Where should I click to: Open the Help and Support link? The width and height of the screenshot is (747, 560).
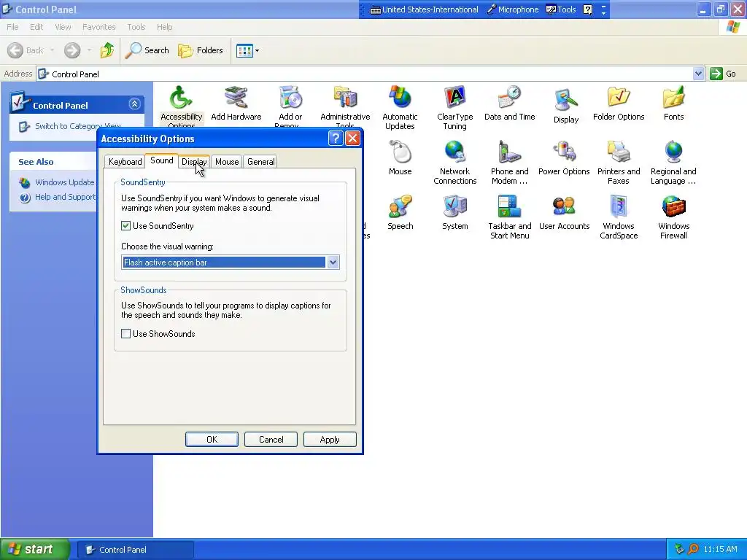pyautogui.click(x=65, y=197)
